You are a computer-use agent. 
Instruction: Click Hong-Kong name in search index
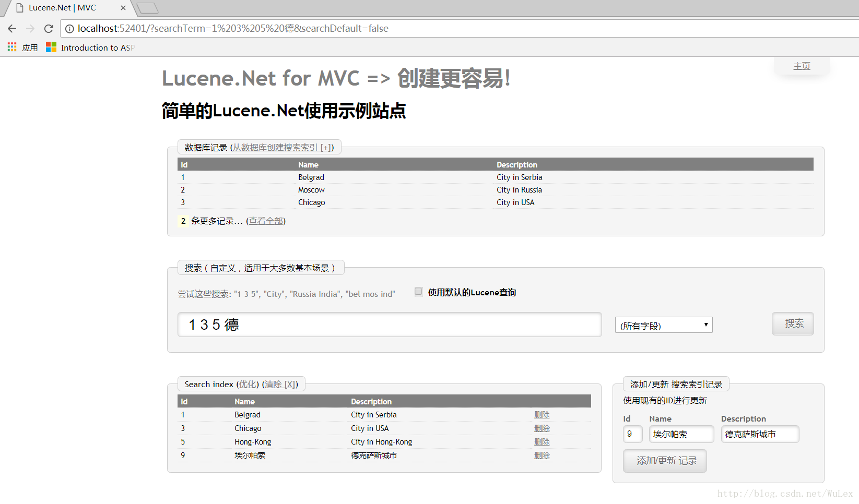click(253, 442)
